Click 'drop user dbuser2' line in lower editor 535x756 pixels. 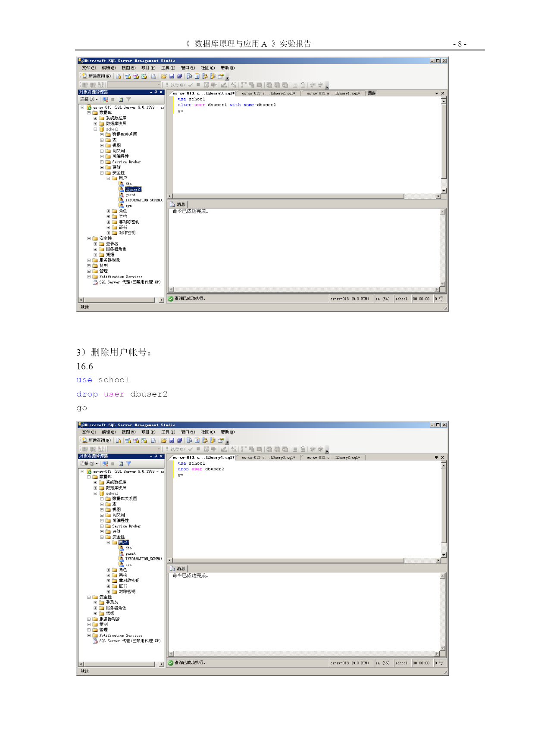tap(201, 469)
